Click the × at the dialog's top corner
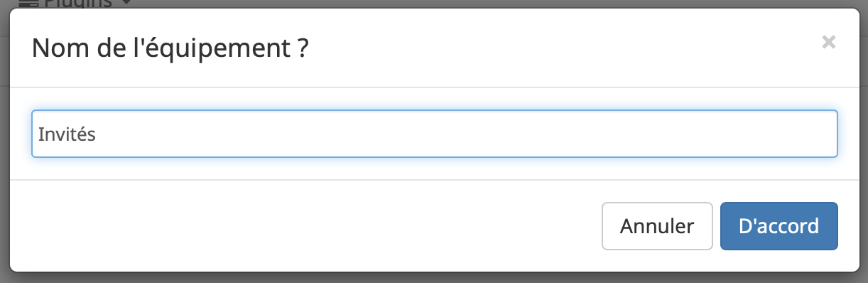 coord(828,42)
